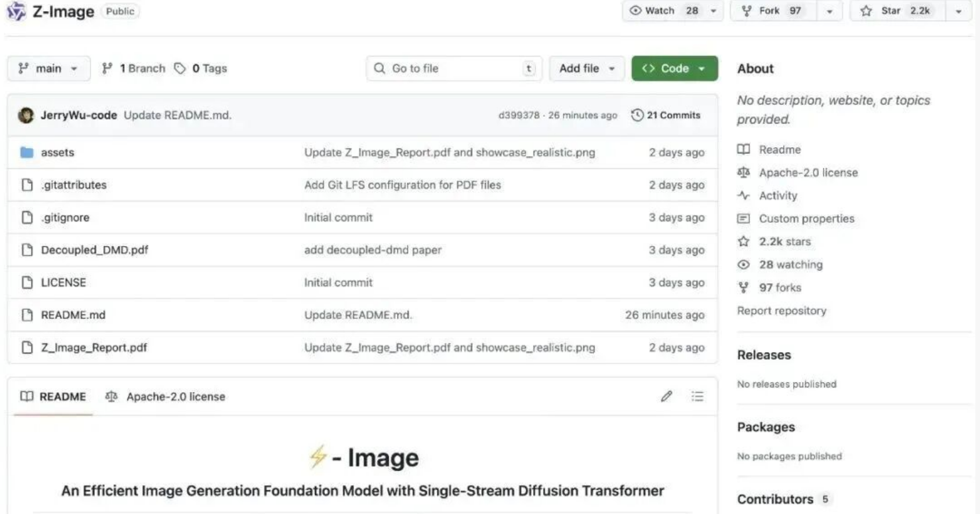This screenshot has width=980, height=514.
Task: Click the eye icon beside 28 watching
Action: point(744,265)
